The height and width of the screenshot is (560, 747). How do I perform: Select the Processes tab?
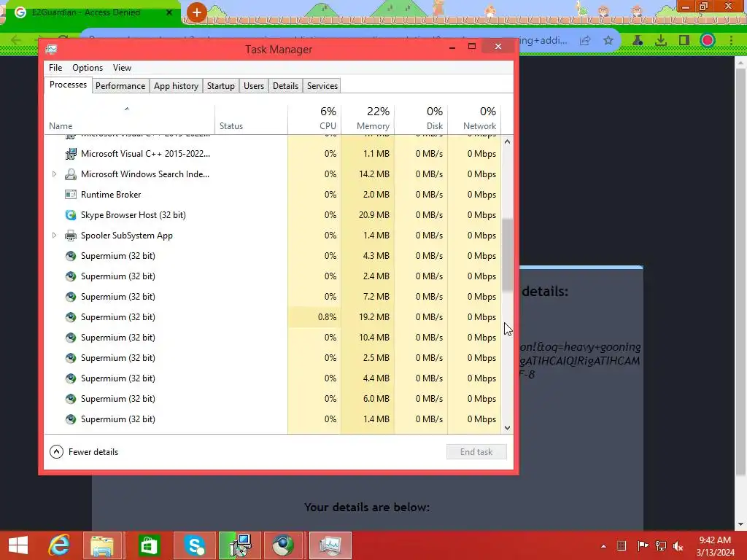coord(68,85)
